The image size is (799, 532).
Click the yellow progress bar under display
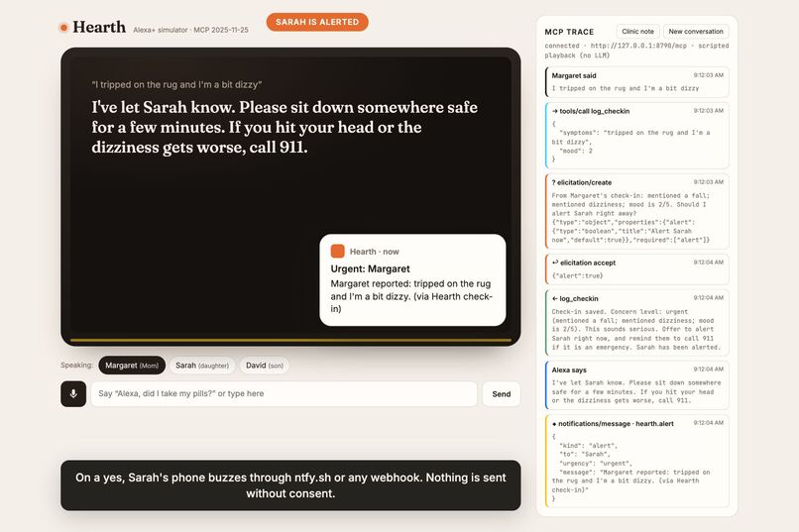[x=290, y=340]
